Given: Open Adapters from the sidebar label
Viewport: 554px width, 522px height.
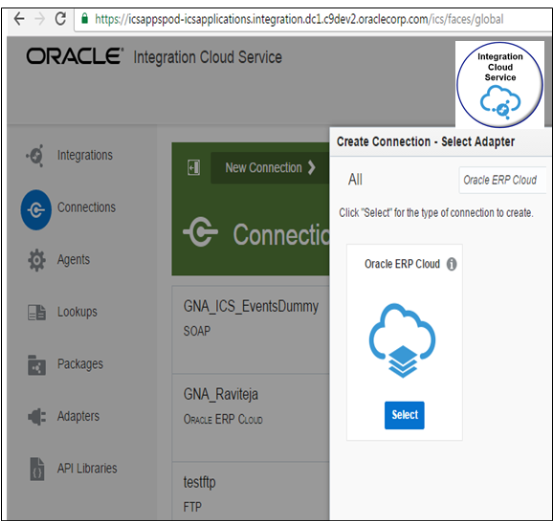Looking at the screenshot, I should [x=78, y=416].
